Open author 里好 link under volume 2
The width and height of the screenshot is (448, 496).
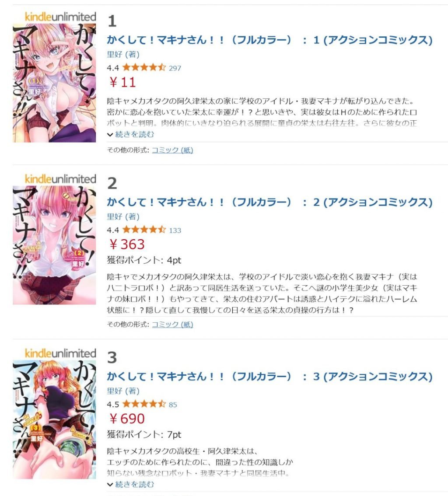(114, 217)
